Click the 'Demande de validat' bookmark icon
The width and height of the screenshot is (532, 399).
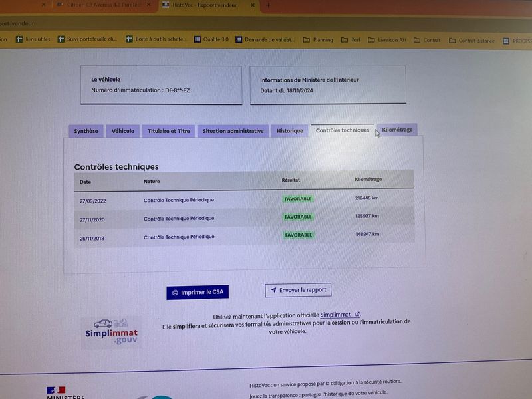point(239,40)
